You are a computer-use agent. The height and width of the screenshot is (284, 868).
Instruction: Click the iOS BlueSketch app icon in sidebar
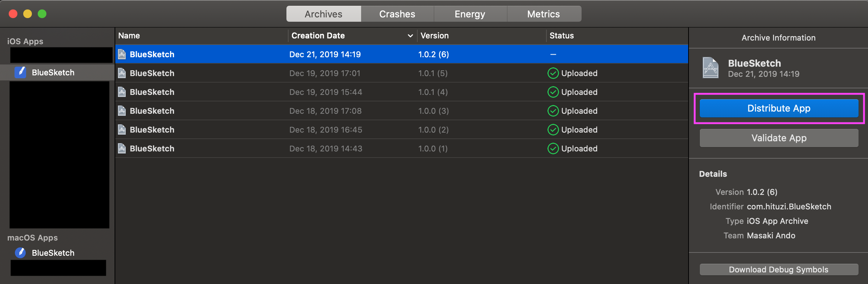pos(20,72)
